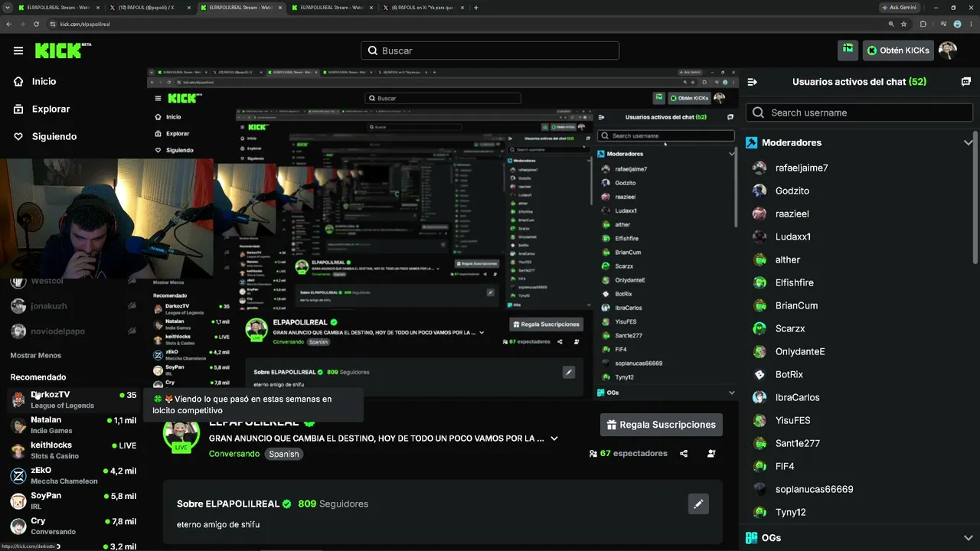Viewport: 980px width, 551px height.
Task: Open a new browser tab
Action: coord(476,8)
